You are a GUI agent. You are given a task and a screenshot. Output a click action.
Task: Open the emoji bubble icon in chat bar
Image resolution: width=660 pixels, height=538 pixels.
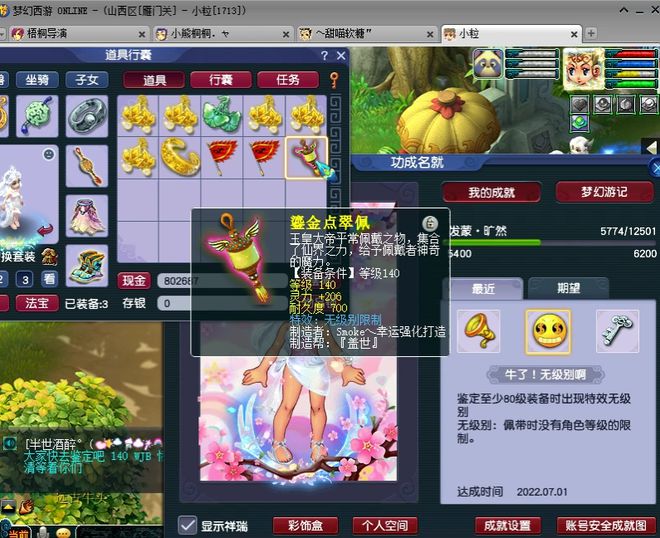click(x=63, y=533)
